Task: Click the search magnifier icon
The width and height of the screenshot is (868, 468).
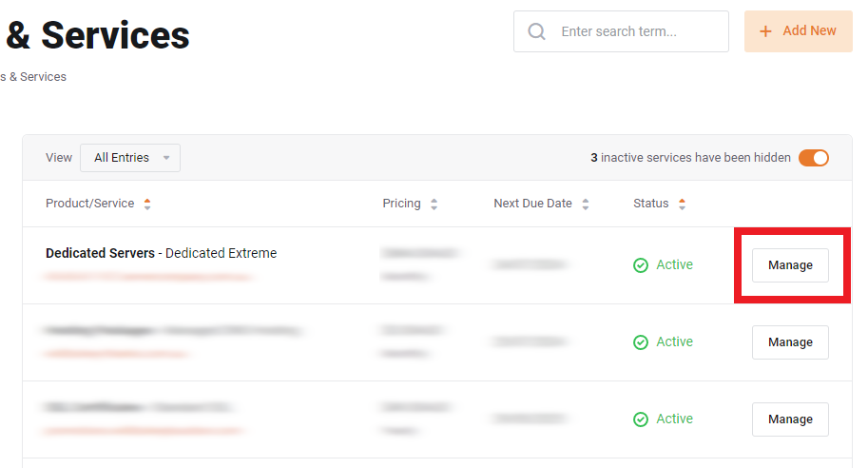Action: point(537,31)
